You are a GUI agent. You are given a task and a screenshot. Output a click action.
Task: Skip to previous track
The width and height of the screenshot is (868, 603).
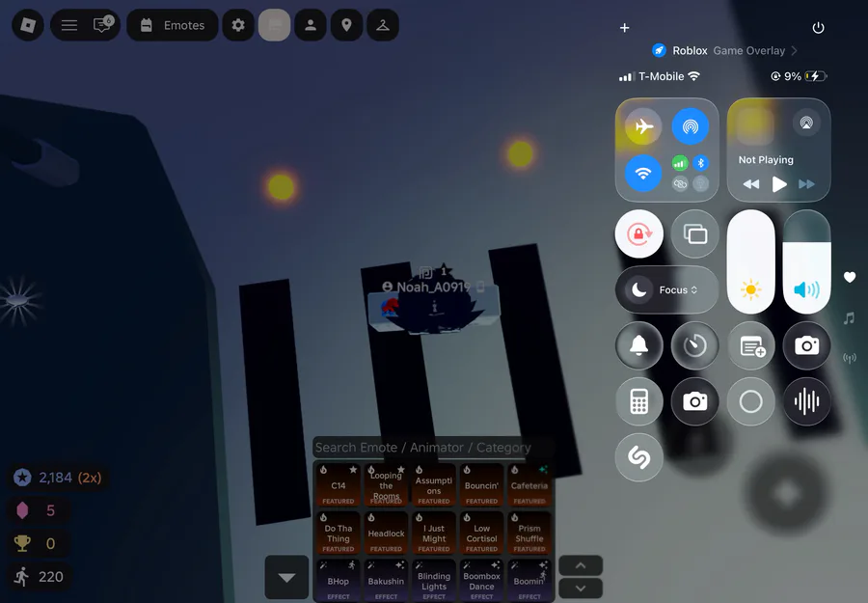751,184
